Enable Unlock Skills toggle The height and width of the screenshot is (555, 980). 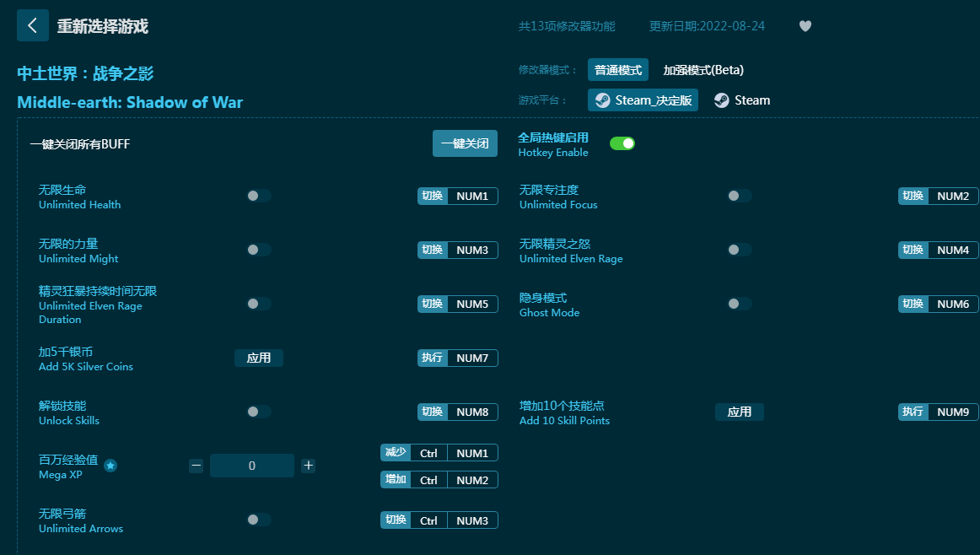[x=258, y=412]
